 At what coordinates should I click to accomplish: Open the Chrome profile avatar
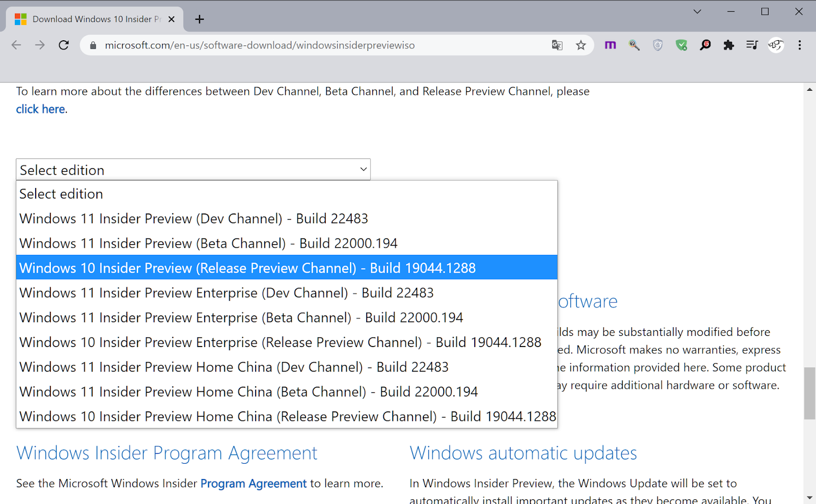click(x=776, y=45)
